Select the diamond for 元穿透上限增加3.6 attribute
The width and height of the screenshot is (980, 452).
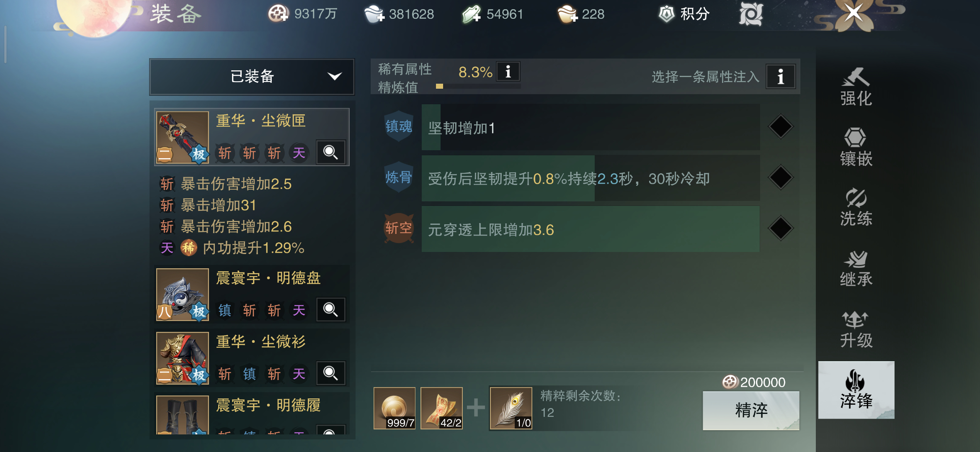coord(781,228)
